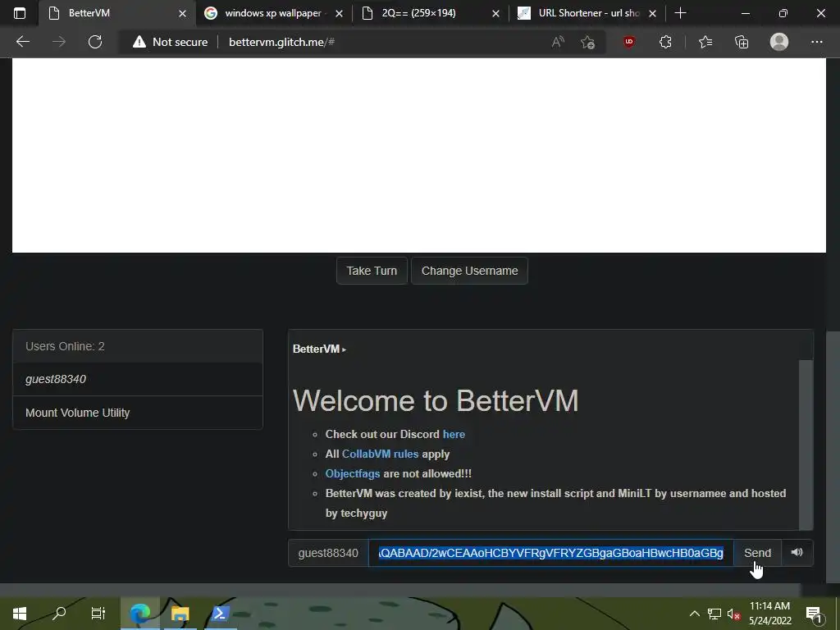Open the muted volume tray icon
This screenshot has width=840, height=630.
(x=733, y=614)
